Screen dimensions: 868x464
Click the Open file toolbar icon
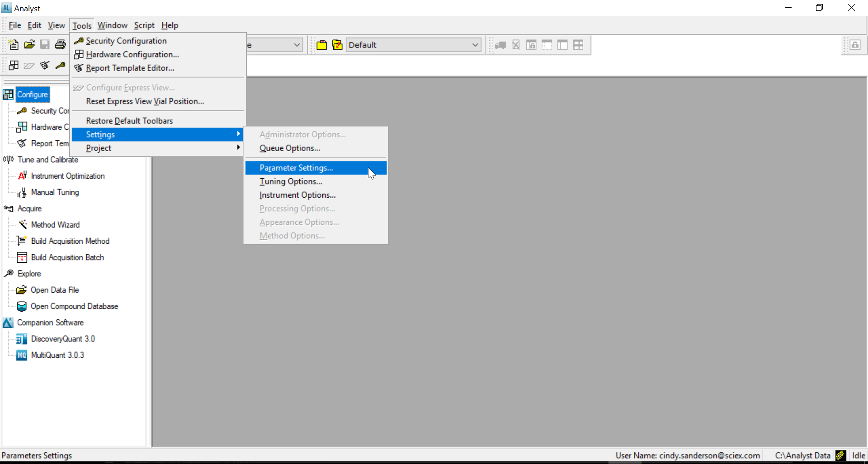pyautogui.click(x=29, y=44)
